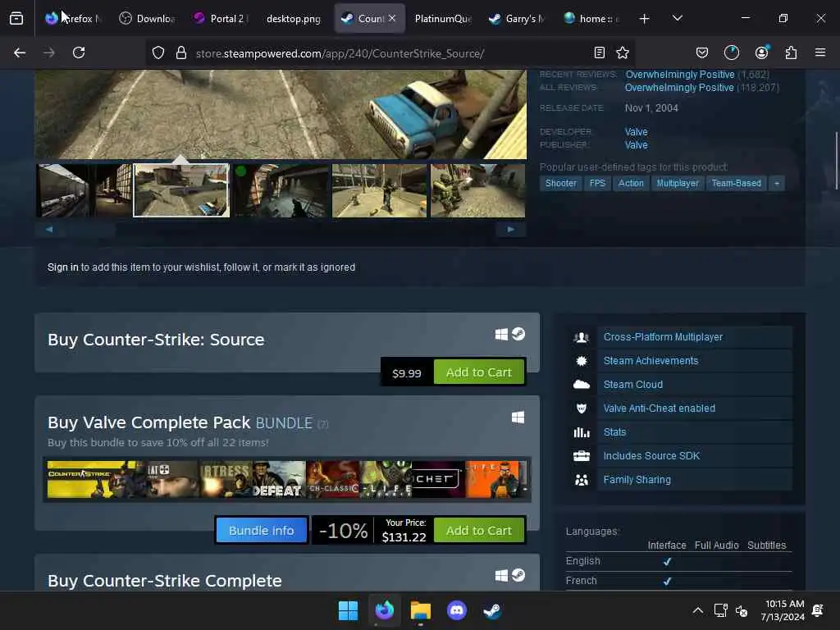Open Firefox account icon
840x630 pixels.
762,52
